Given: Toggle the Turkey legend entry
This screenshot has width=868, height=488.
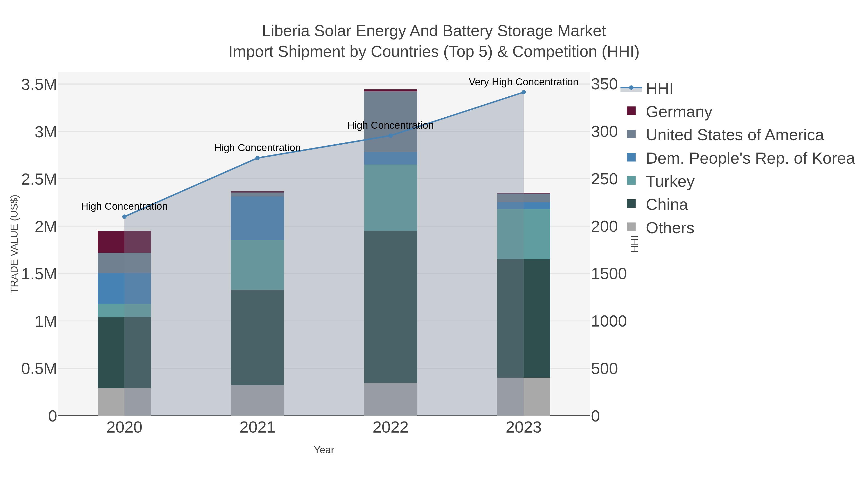Looking at the screenshot, I should pyautogui.click(x=660, y=181).
